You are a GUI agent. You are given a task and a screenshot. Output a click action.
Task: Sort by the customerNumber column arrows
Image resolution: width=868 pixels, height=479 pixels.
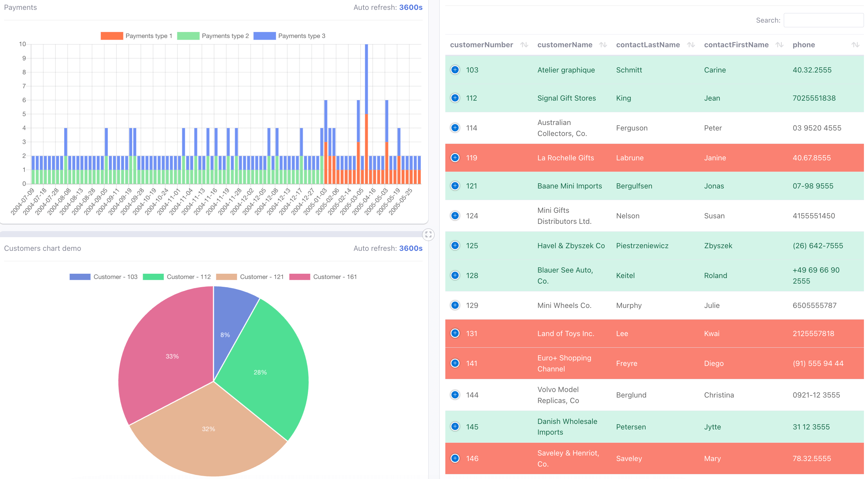(x=524, y=45)
